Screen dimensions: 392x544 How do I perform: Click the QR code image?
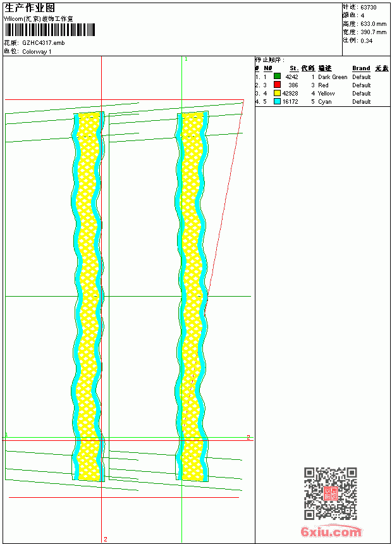331,493
